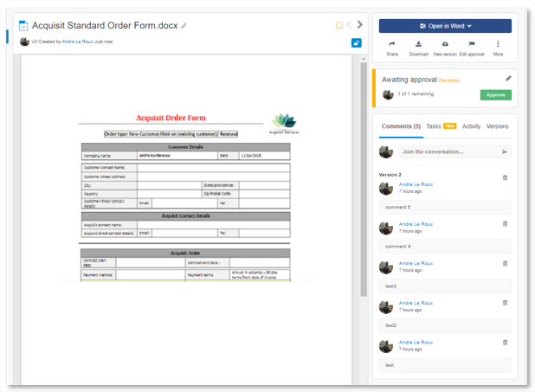
Task: Switch to the Activity tab
Action: pyautogui.click(x=471, y=126)
